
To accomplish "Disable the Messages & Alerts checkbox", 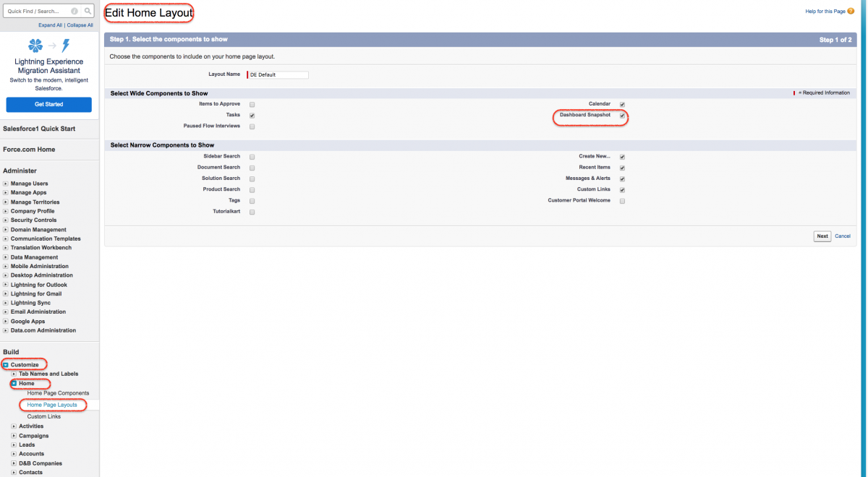I will click(622, 179).
